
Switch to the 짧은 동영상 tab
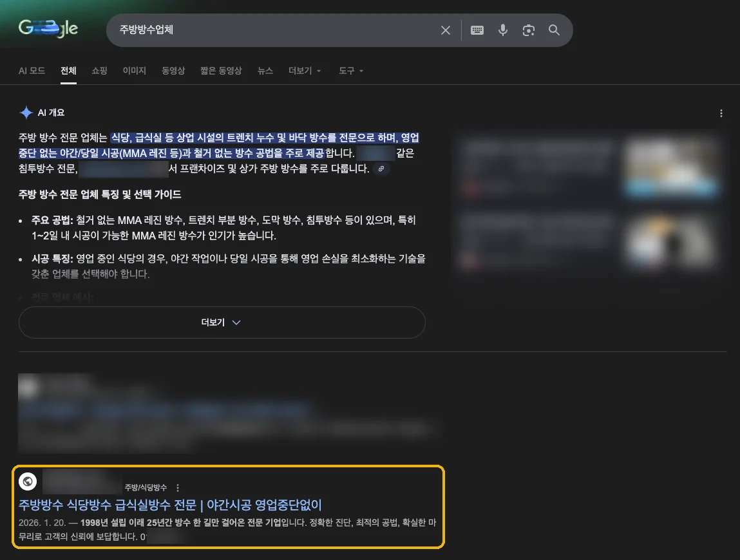(221, 71)
